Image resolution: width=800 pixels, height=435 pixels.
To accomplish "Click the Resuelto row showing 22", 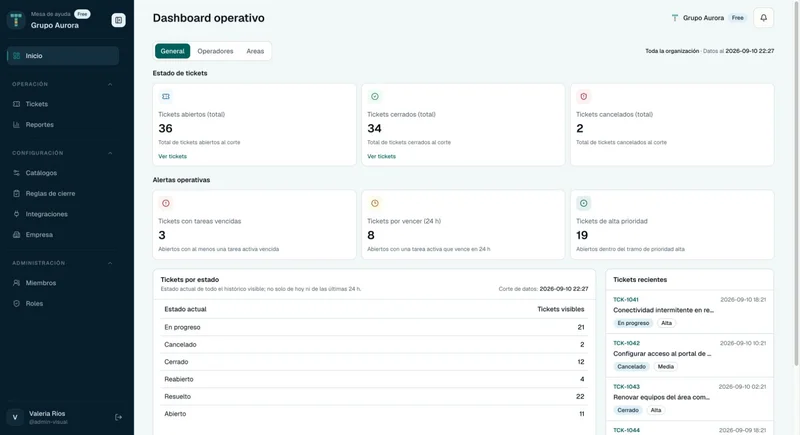I will coord(374,397).
